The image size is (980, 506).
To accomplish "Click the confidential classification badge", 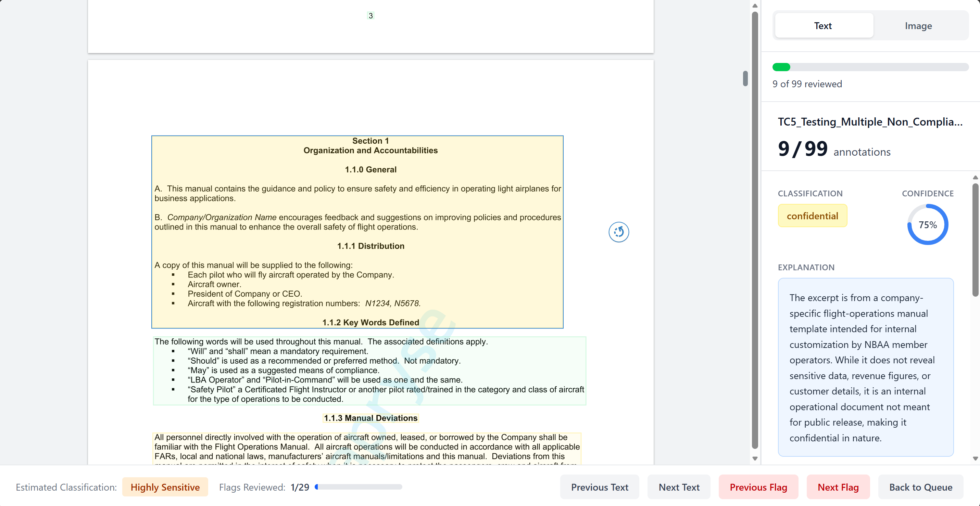I will pyautogui.click(x=813, y=215).
